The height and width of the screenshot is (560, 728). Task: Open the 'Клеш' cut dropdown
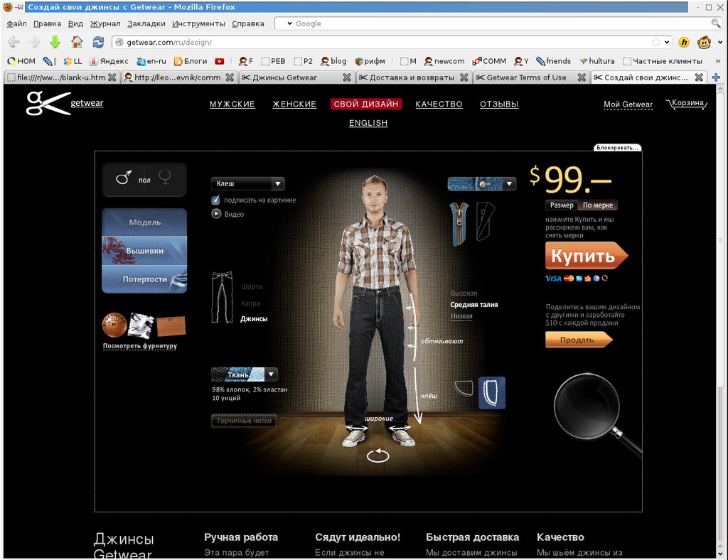[x=248, y=184]
